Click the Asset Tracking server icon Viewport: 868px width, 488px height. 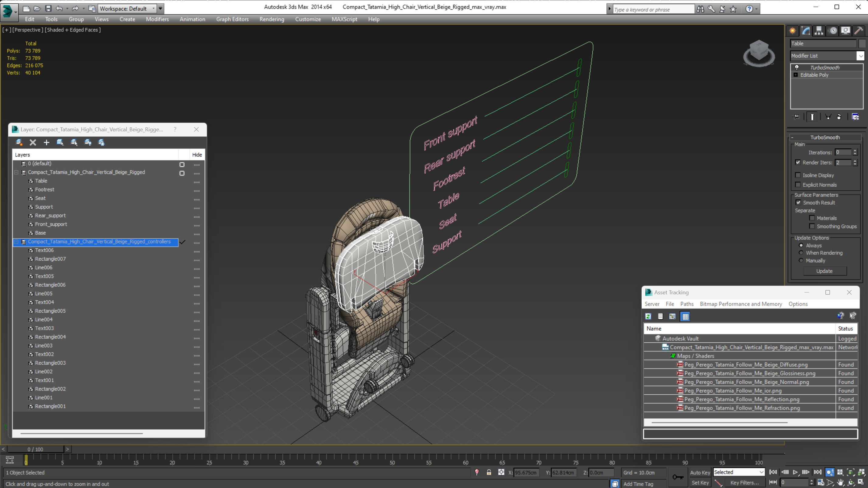649,316
